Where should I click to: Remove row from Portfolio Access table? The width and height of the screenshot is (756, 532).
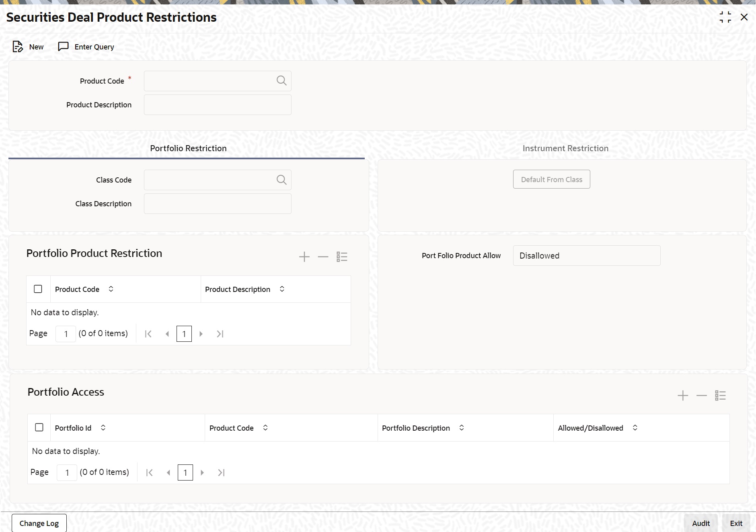tap(701, 395)
